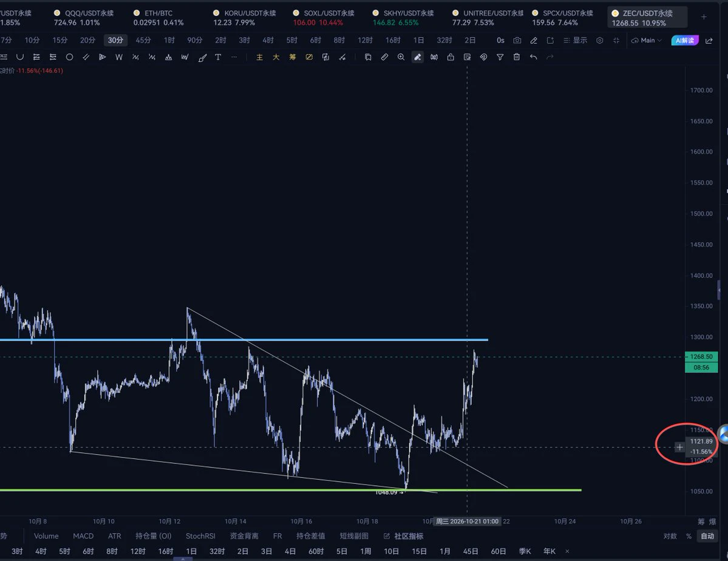Lock drawings with the padlock icon
This screenshot has width=728, height=561.
tap(451, 57)
